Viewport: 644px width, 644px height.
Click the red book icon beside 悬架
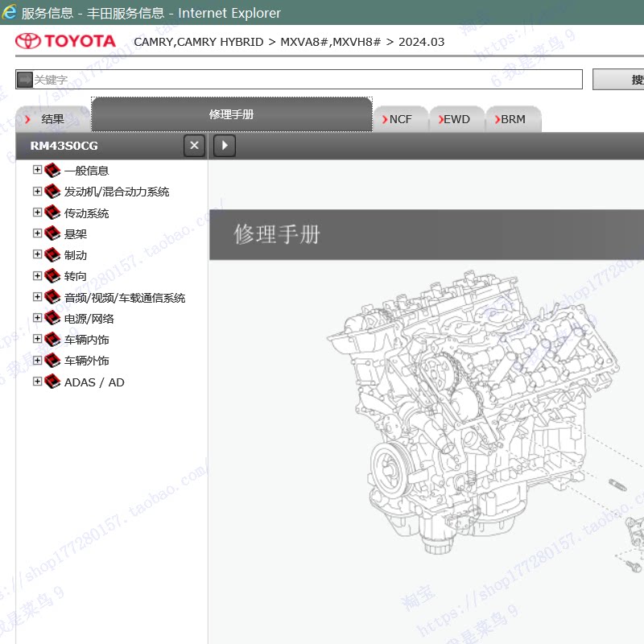(x=52, y=233)
